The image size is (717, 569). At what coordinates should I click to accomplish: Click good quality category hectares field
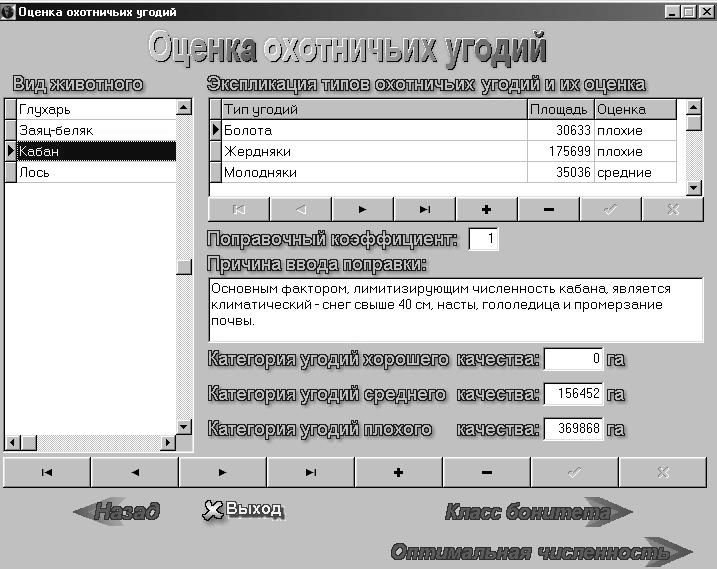[573, 359]
